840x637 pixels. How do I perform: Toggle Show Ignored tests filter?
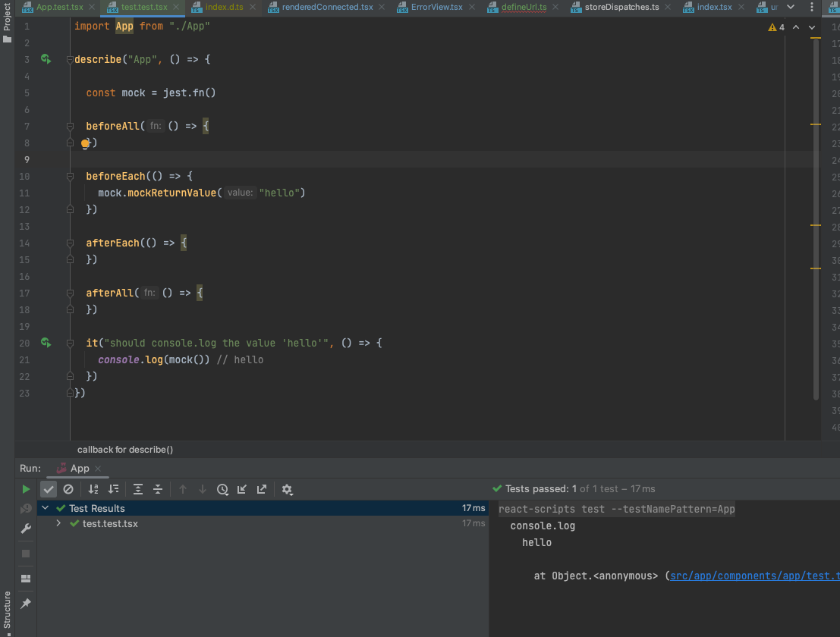(68, 490)
